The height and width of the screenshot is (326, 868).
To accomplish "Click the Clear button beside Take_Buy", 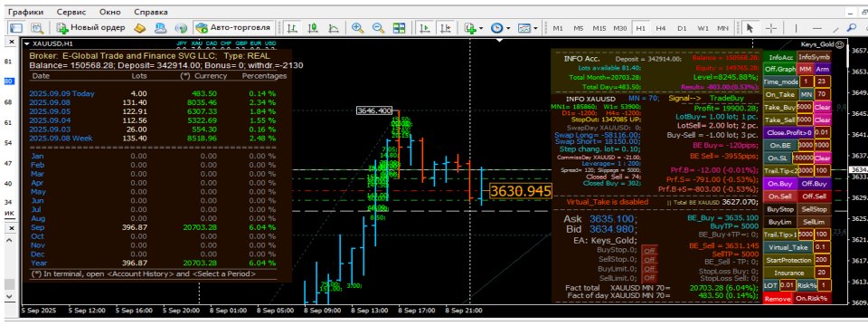I will tap(823, 107).
